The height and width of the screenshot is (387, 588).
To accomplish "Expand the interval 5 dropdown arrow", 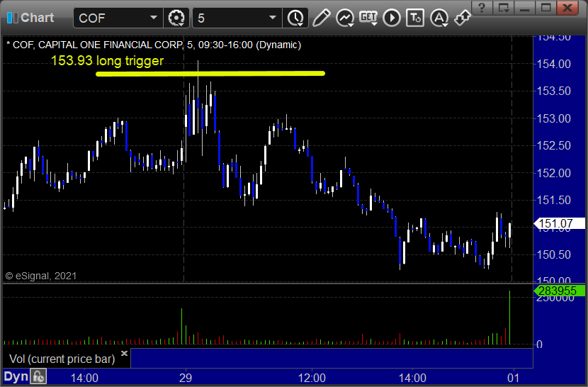I will coord(273,18).
